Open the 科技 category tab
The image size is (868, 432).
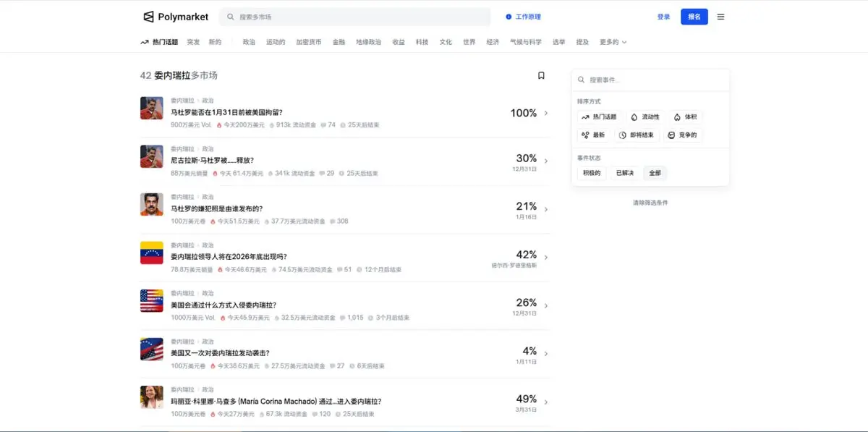tap(422, 42)
